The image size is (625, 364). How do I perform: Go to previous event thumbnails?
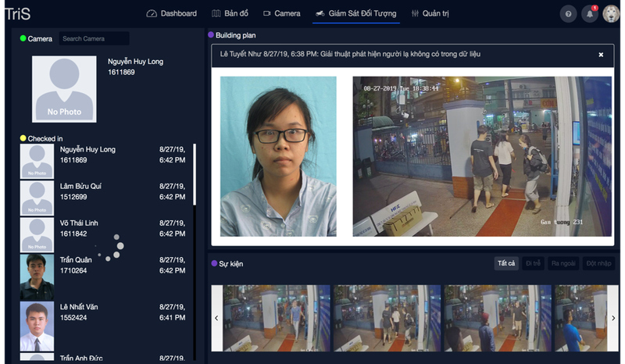click(x=217, y=318)
